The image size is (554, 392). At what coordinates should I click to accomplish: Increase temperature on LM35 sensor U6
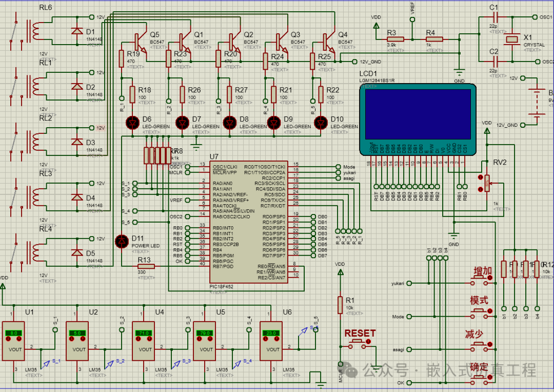click(x=276, y=339)
